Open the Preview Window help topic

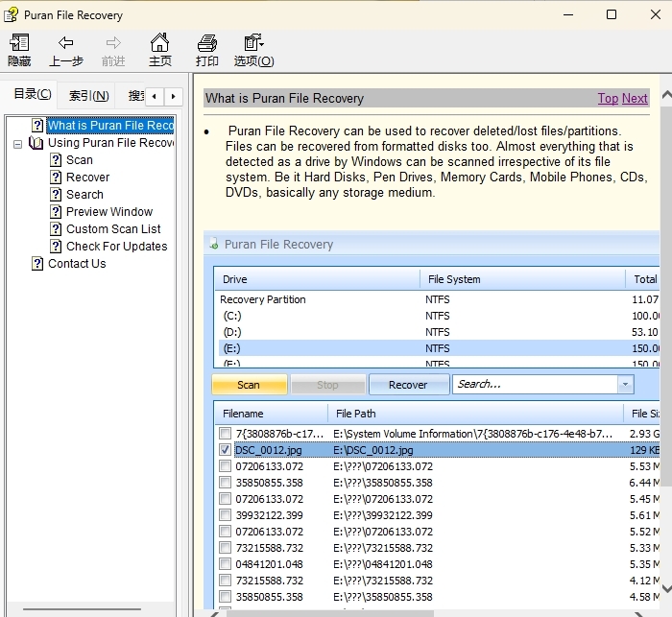[x=109, y=212]
